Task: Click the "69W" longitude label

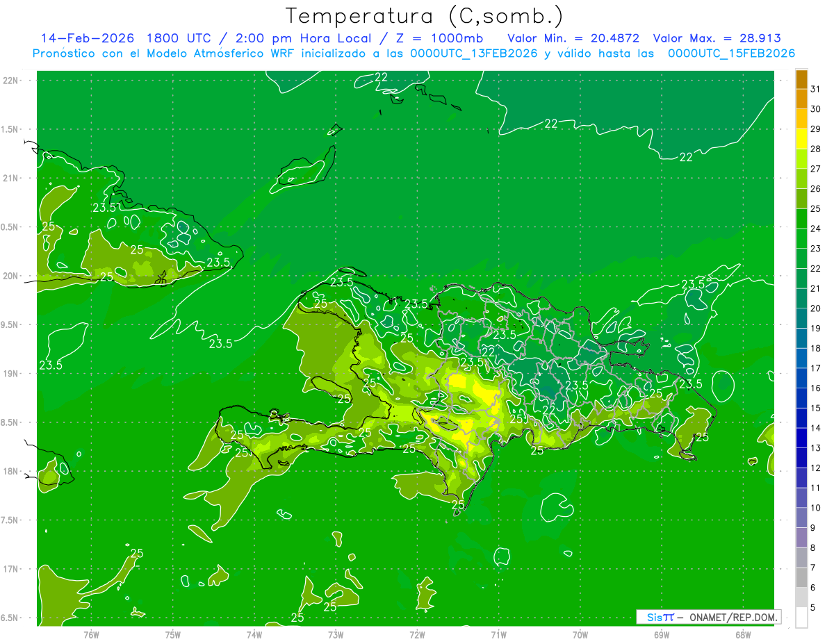Action: (x=662, y=634)
